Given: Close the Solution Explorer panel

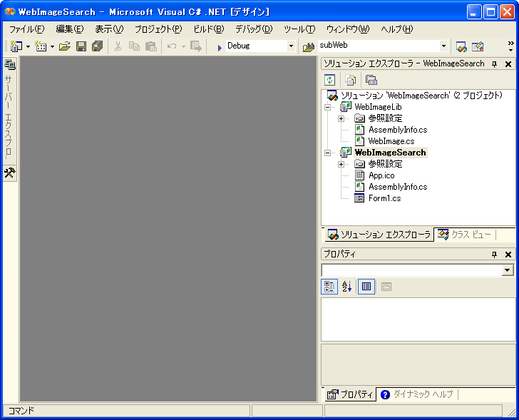Looking at the screenshot, I should click(x=508, y=64).
